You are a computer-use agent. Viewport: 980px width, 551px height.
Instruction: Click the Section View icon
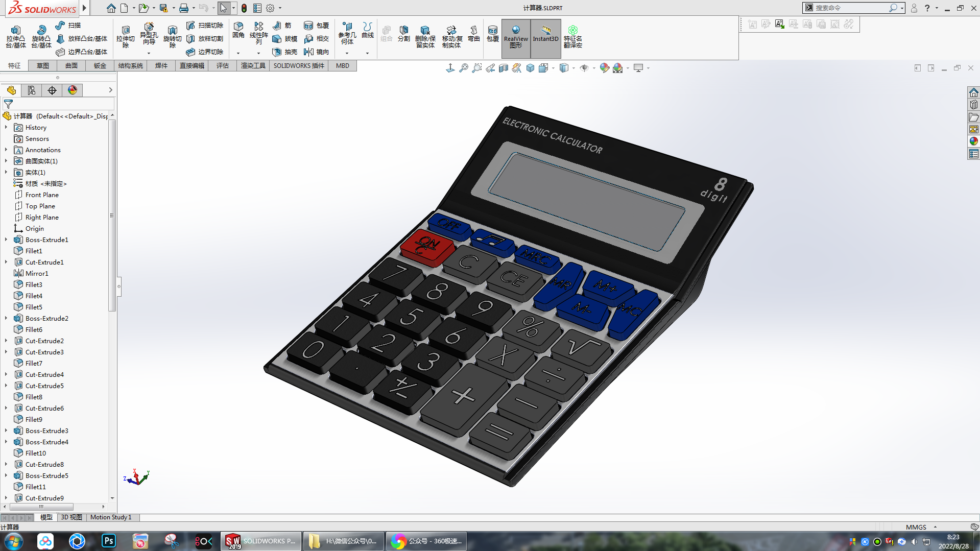coord(503,68)
